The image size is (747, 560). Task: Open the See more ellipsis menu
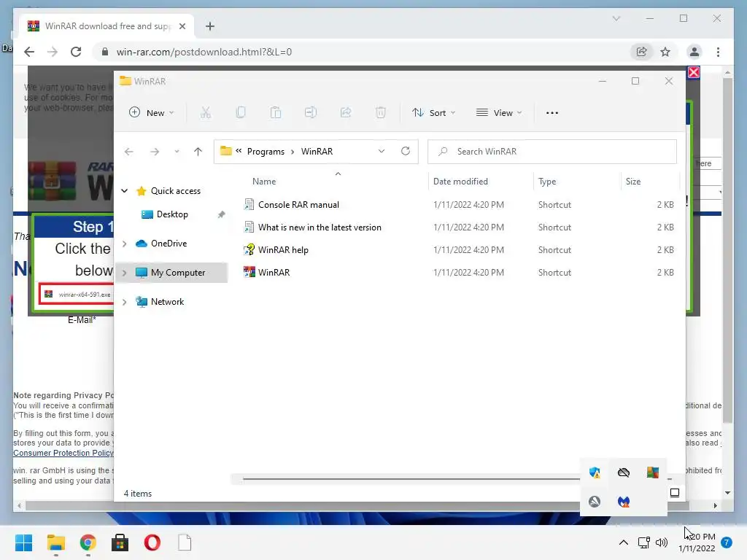pos(552,113)
